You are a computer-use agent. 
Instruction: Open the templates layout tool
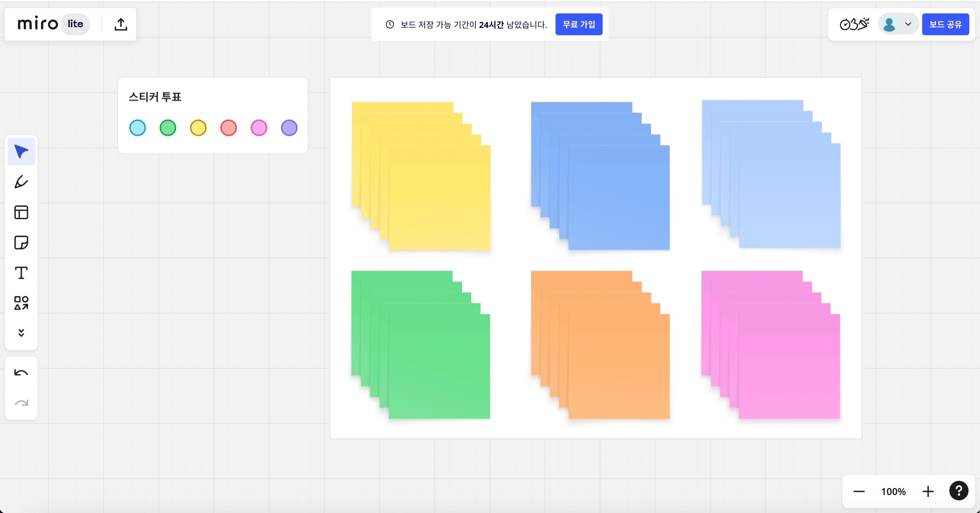tap(21, 212)
